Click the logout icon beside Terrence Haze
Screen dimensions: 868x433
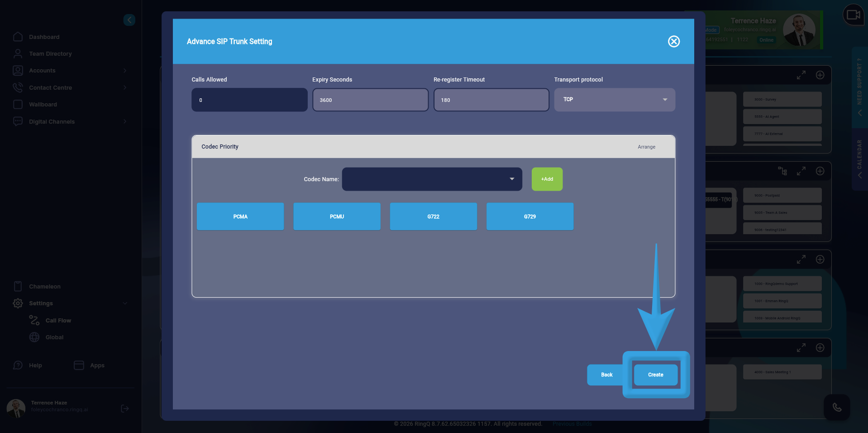click(125, 409)
